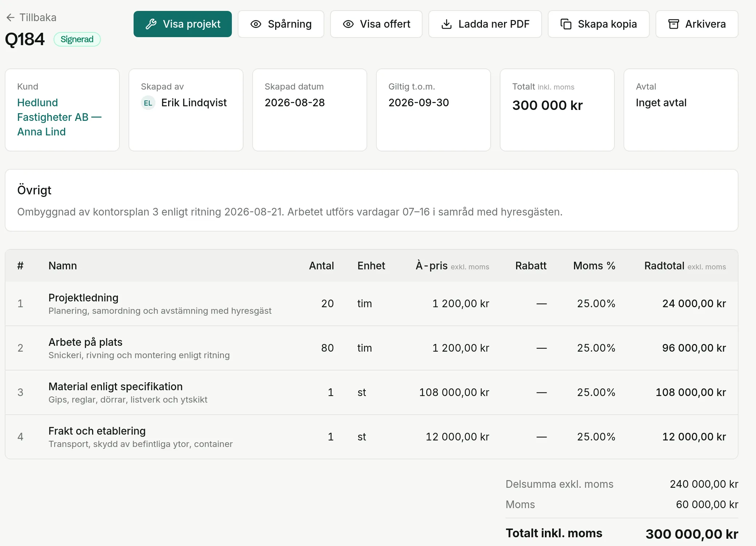
Task: Click the 12 000,00 kr row total
Action: point(694,437)
